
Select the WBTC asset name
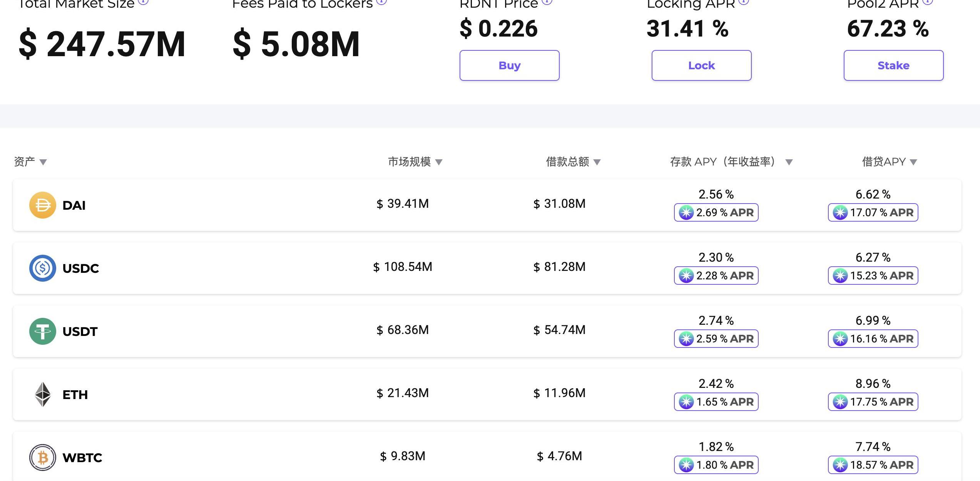pyautogui.click(x=82, y=458)
